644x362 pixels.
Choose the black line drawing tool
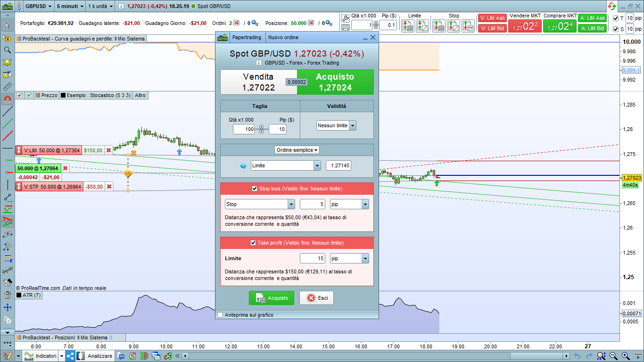(7, 112)
